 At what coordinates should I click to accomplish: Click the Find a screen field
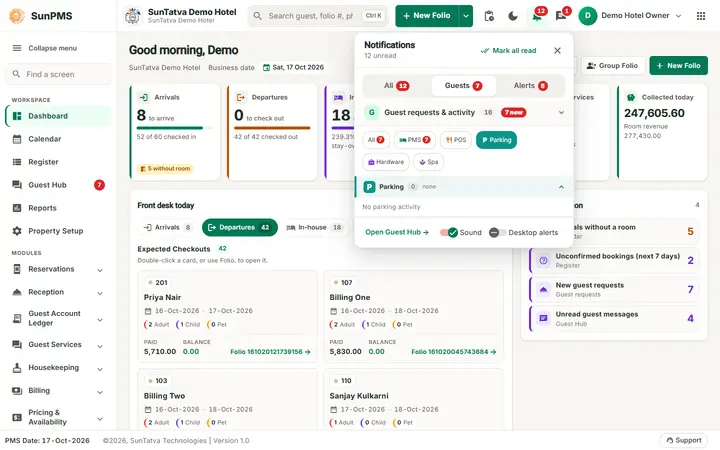tap(58, 74)
